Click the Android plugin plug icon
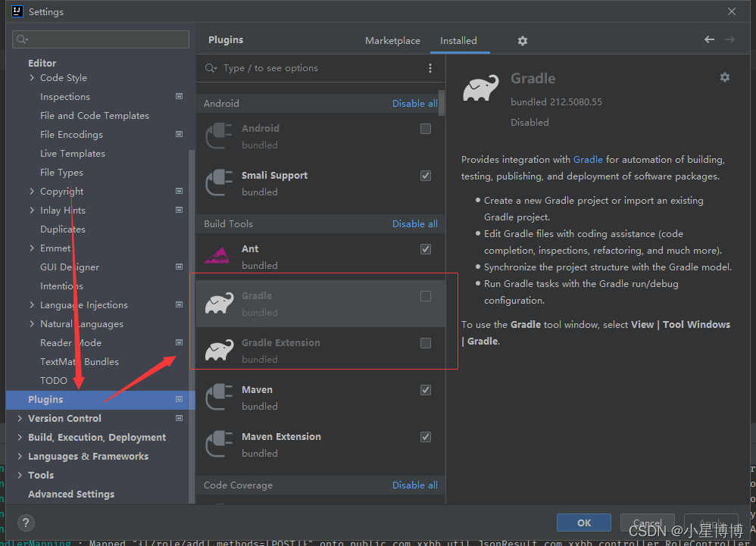The height and width of the screenshot is (546, 756). click(220, 136)
